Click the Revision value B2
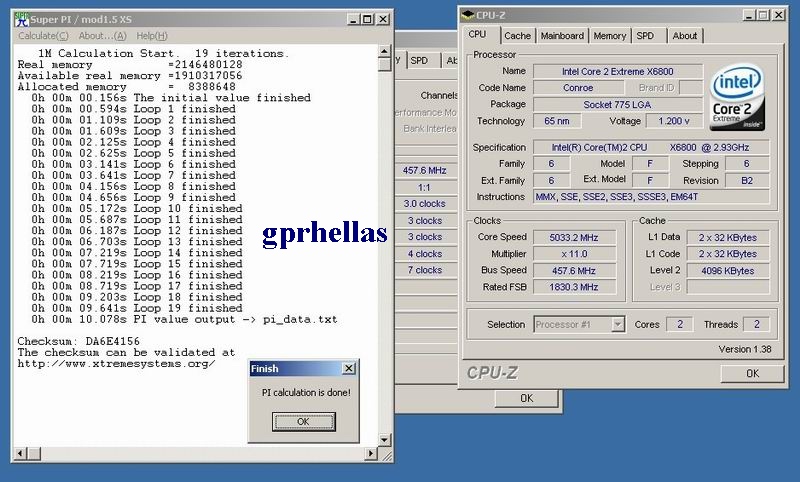The width and height of the screenshot is (800, 482). click(747, 181)
